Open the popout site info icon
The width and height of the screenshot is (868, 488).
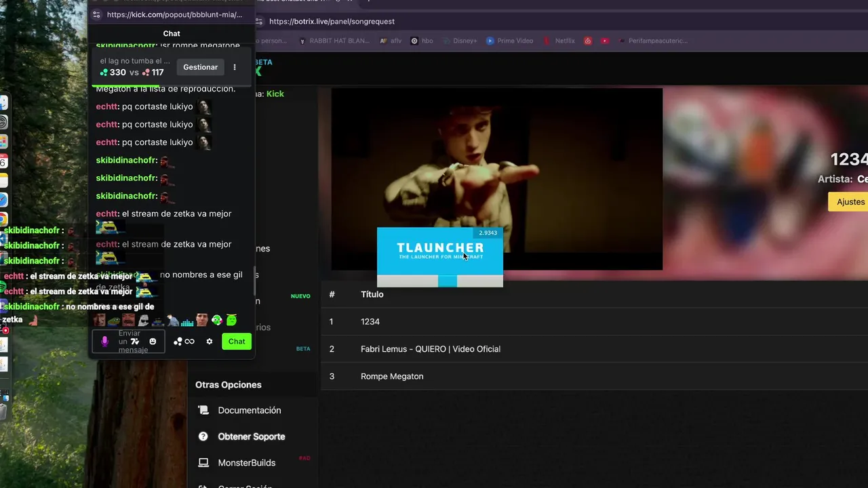(x=96, y=14)
